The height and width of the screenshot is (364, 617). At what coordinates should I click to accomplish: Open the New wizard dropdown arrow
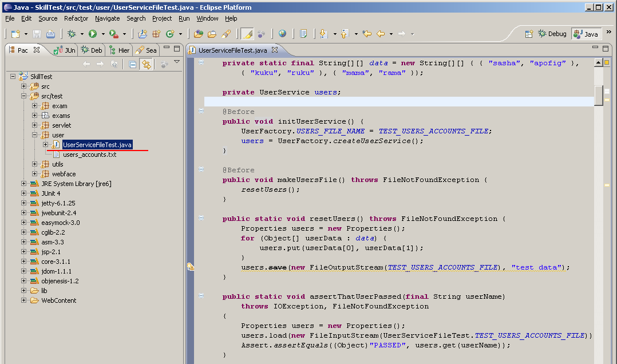[26, 34]
